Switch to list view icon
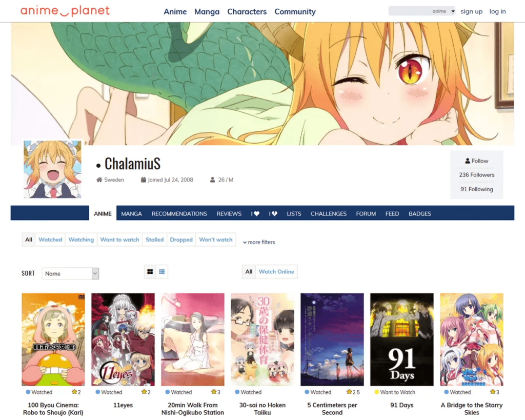 [x=162, y=272]
